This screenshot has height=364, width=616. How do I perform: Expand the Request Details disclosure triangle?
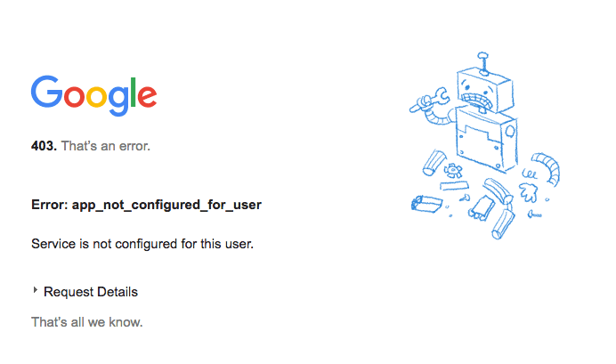pyautogui.click(x=36, y=290)
